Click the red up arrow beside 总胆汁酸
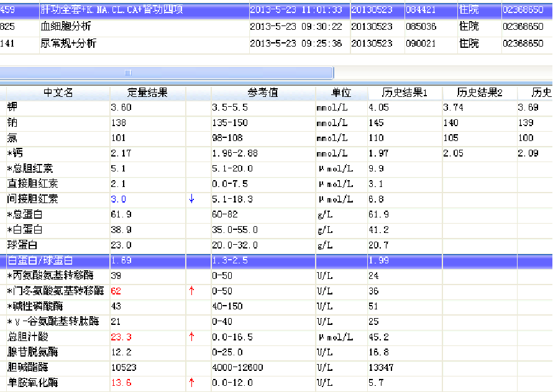The height and width of the screenshot is (392, 553). (191, 337)
